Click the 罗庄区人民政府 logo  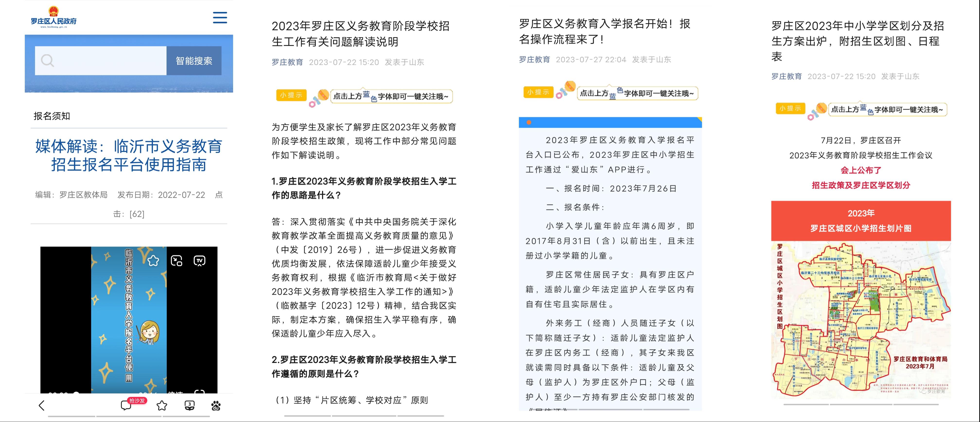coord(54,17)
